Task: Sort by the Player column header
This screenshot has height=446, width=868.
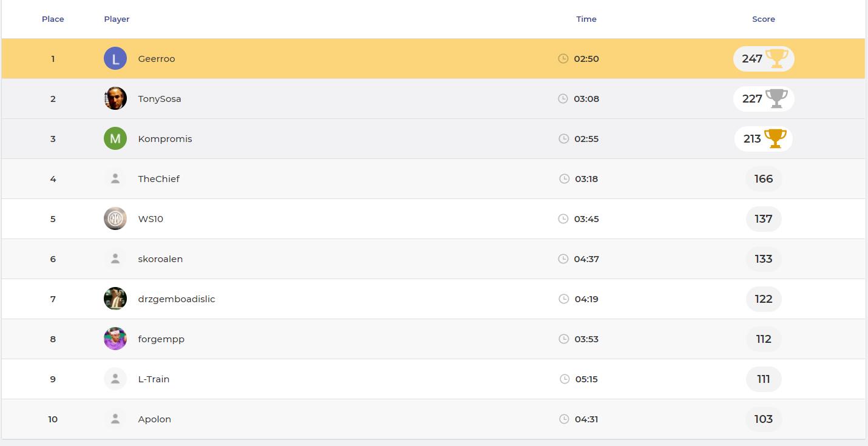Action: point(117,19)
